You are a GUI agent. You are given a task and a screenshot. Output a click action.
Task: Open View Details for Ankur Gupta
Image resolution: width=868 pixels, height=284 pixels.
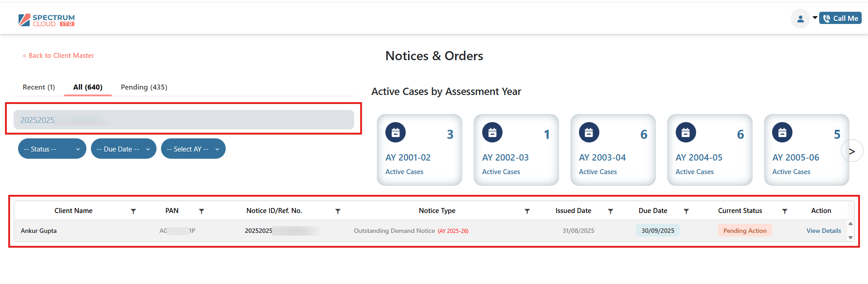(823, 231)
